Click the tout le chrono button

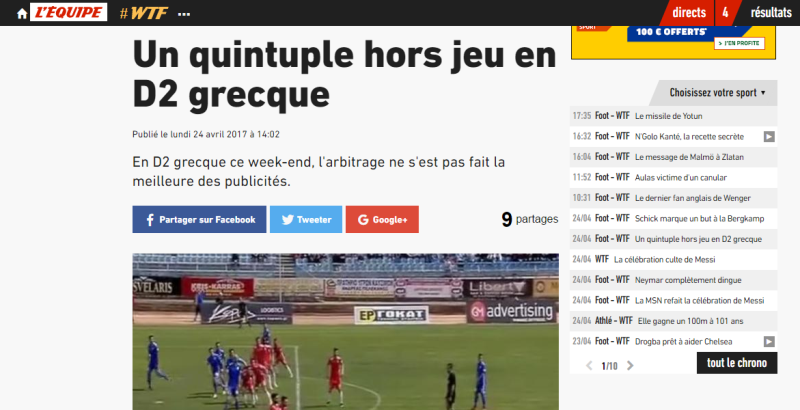point(737,363)
